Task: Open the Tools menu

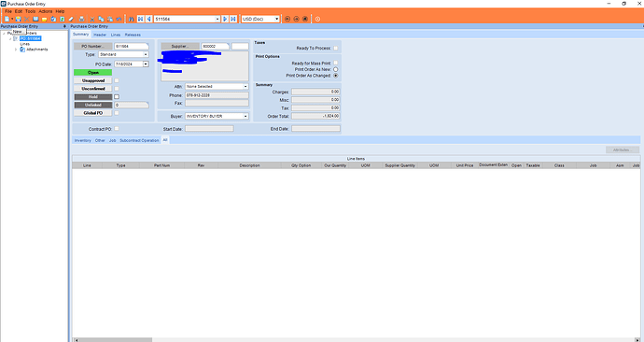Action: point(31,11)
